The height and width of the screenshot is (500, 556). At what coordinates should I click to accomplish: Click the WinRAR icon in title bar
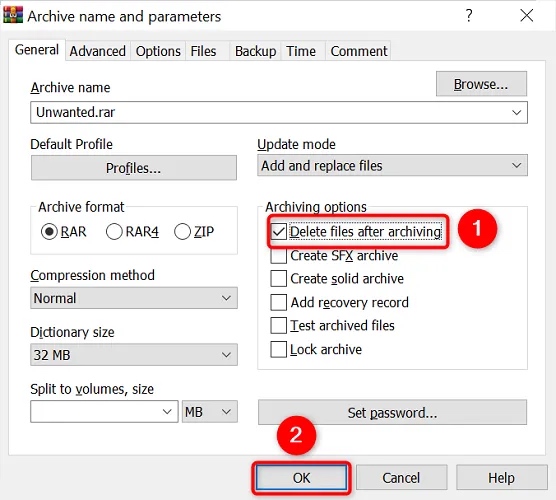(12, 15)
